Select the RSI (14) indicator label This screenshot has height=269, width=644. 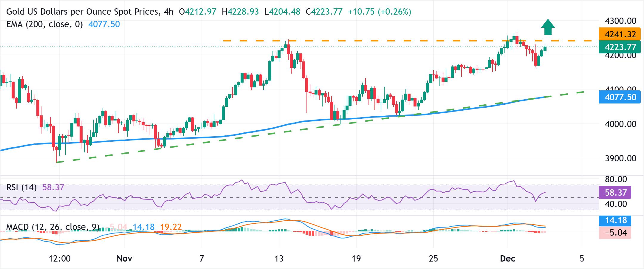click(x=21, y=188)
